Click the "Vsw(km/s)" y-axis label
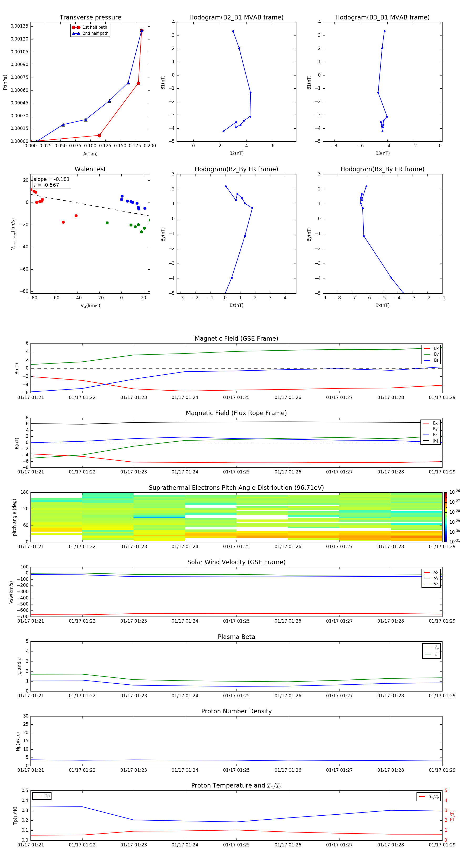 click(x=11, y=592)
